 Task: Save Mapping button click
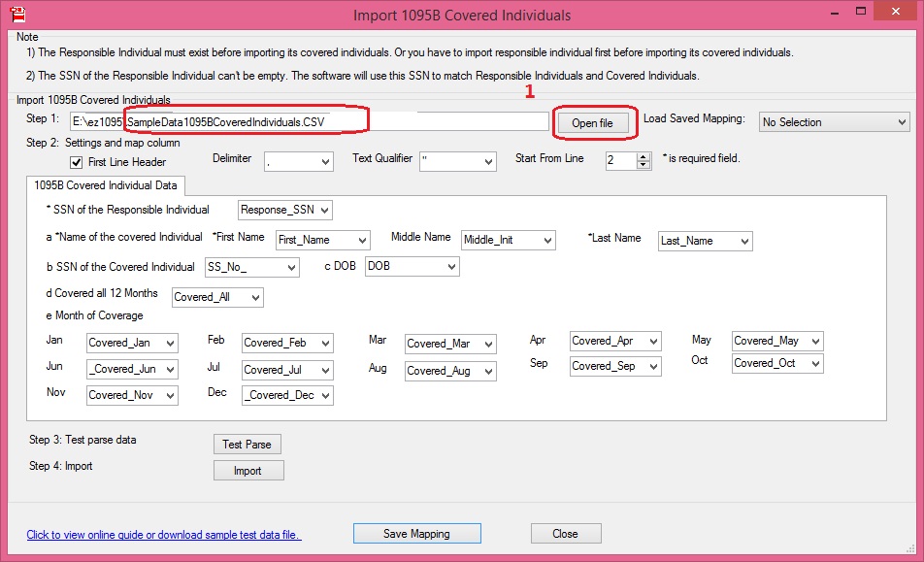point(416,533)
